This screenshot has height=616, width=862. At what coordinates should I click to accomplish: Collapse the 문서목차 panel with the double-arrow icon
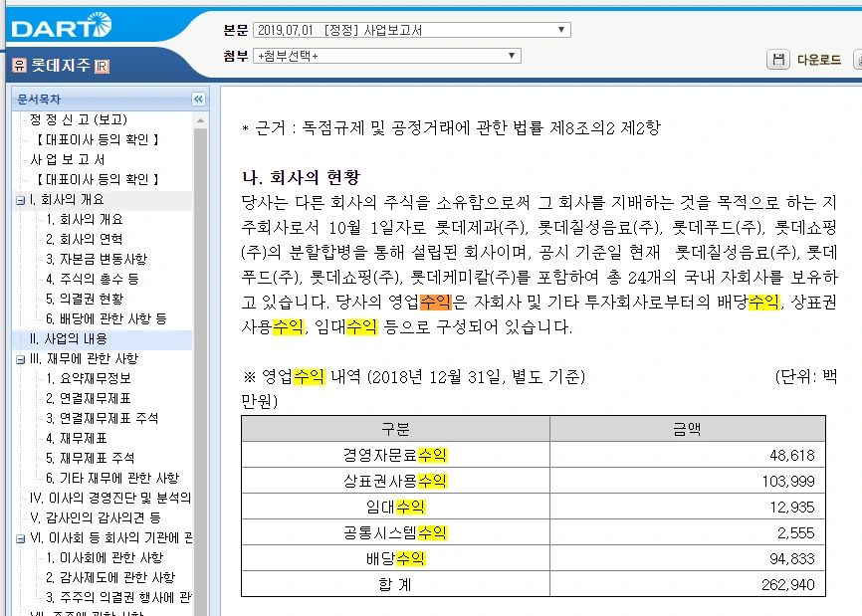[x=198, y=99]
